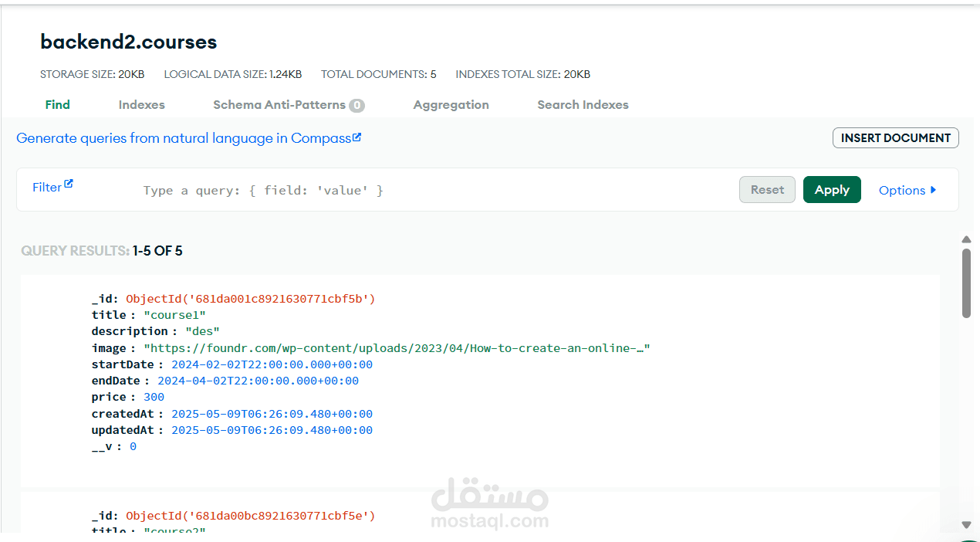Click the scrollbar up arrow
980x542 pixels.
click(966, 240)
